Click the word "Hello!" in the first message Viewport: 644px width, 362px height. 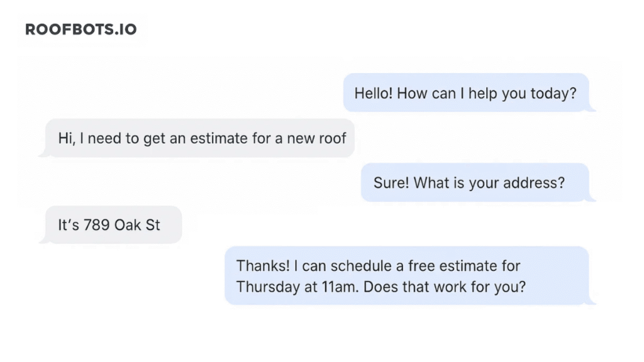tap(374, 93)
